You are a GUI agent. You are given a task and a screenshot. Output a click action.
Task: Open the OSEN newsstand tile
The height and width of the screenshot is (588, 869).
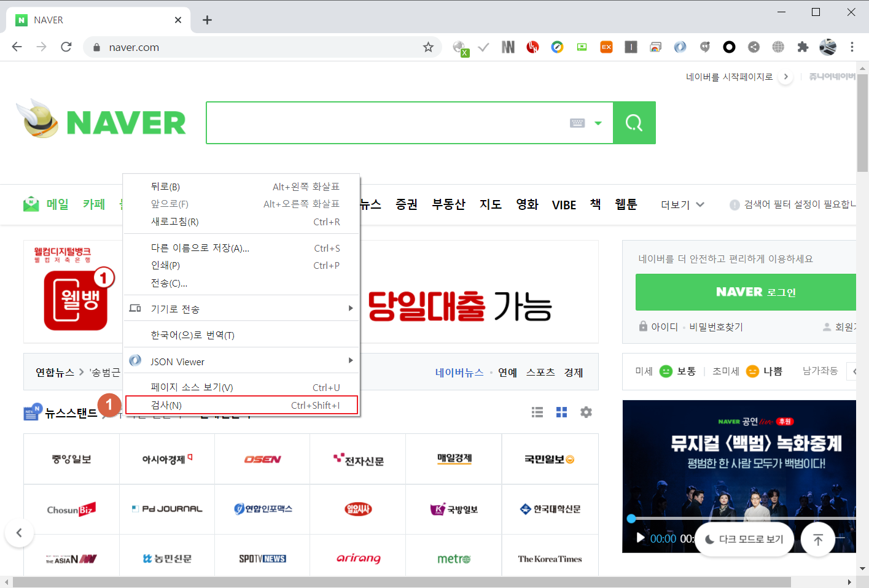[x=262, y=459]
